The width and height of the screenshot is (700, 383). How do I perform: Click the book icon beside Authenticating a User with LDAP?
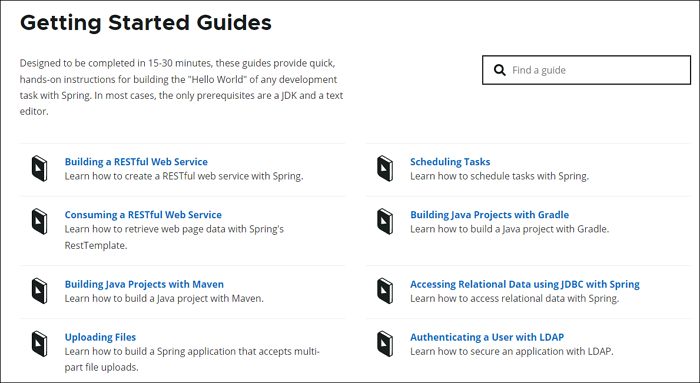tap(385, 344)
